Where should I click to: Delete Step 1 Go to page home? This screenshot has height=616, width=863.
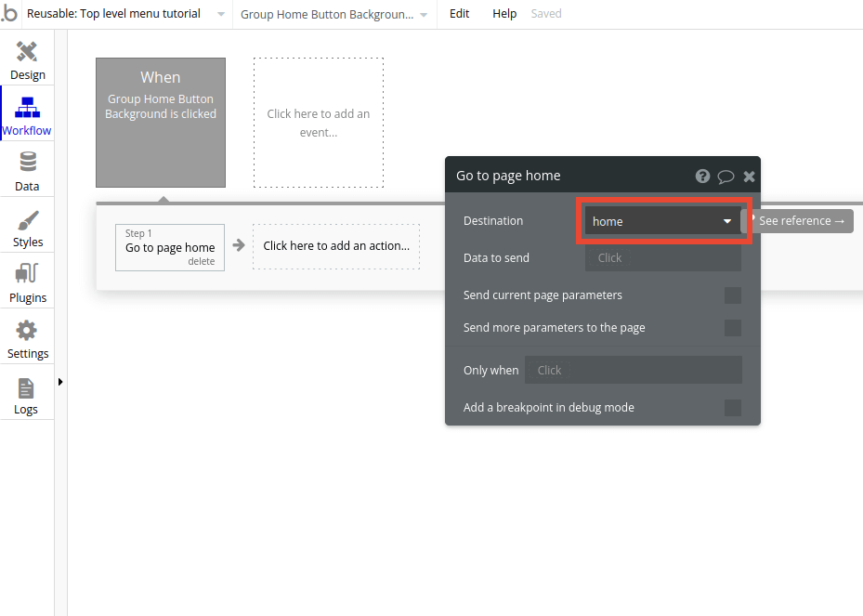[x=201, y=261]
